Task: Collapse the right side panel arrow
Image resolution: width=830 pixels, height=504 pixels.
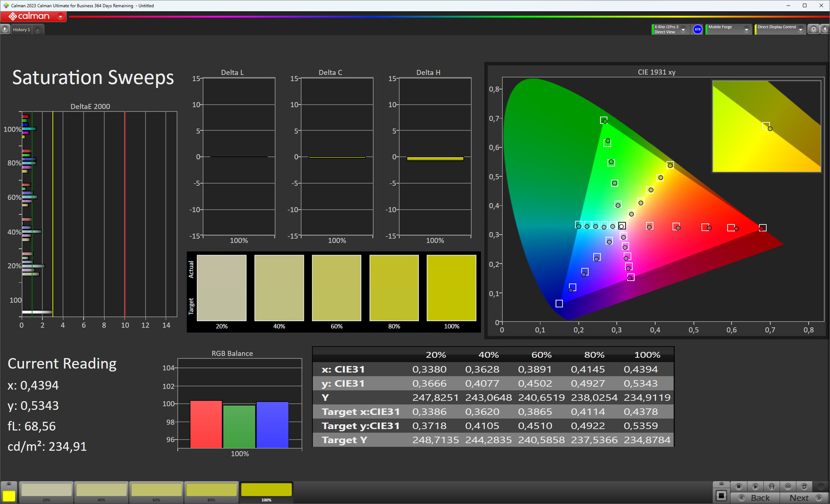Action: [825, 29]
